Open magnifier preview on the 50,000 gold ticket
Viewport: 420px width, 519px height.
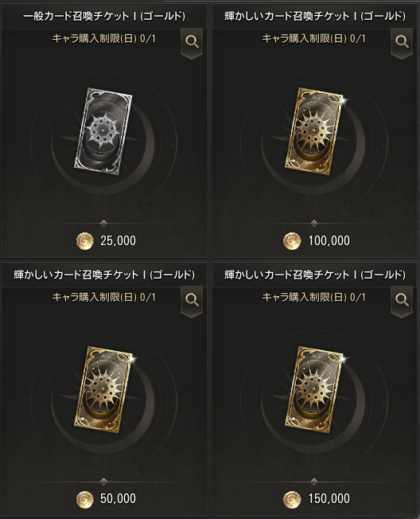(192, 301)
